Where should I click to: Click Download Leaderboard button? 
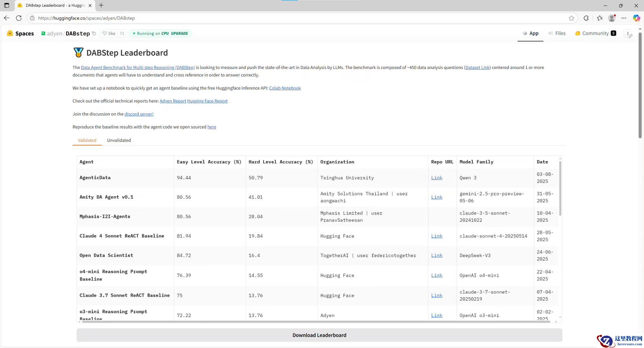pos(319,335)
